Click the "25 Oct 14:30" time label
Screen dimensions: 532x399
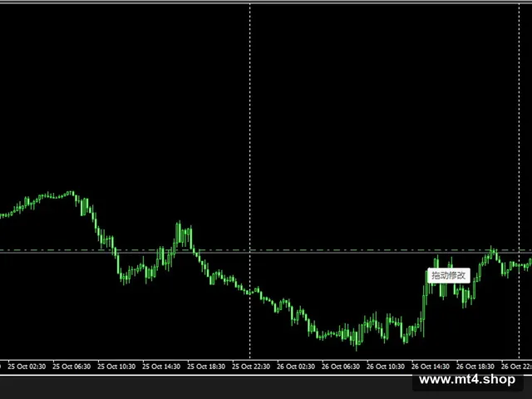(x=161, y=367)
